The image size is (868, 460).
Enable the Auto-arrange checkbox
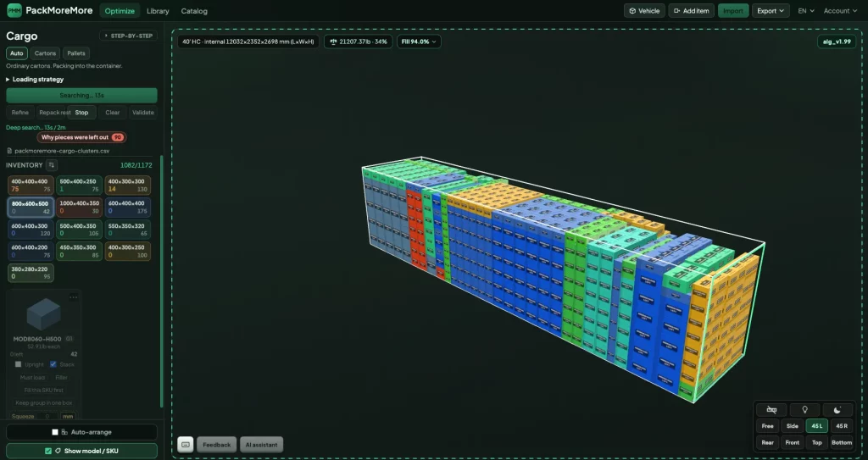[x=55, y=432]
